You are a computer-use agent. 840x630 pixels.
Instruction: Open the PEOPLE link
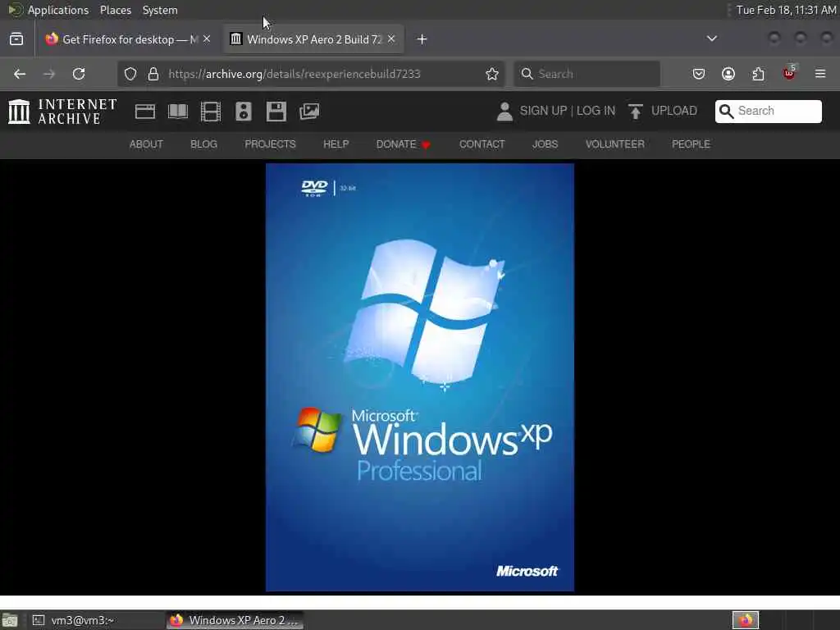pyautogui.click(x=691, y=144)
